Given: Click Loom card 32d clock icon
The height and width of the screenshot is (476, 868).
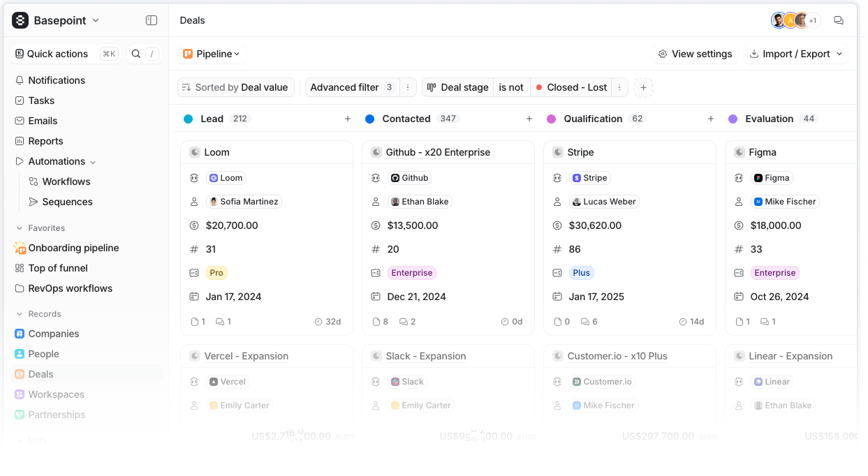Looking at the screenshot, I should click(x=318, y=322).
